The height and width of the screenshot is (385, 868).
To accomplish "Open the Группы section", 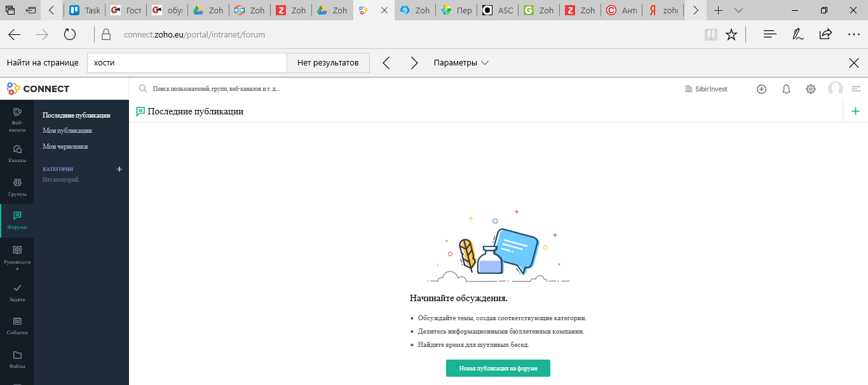I will (x=17, y=186).
